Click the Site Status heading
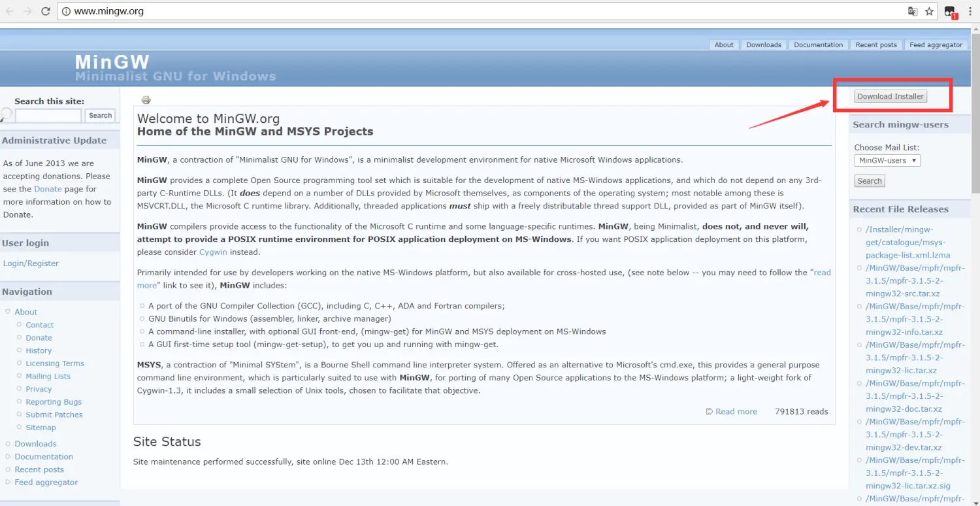The height and width of the screenshot is (506, 980). coord(167,442)
